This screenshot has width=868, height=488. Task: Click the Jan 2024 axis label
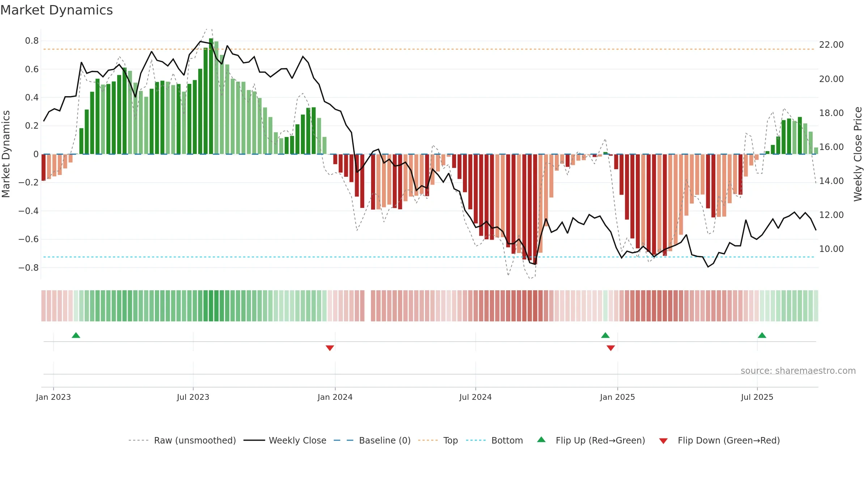click(x=335, y=397)
